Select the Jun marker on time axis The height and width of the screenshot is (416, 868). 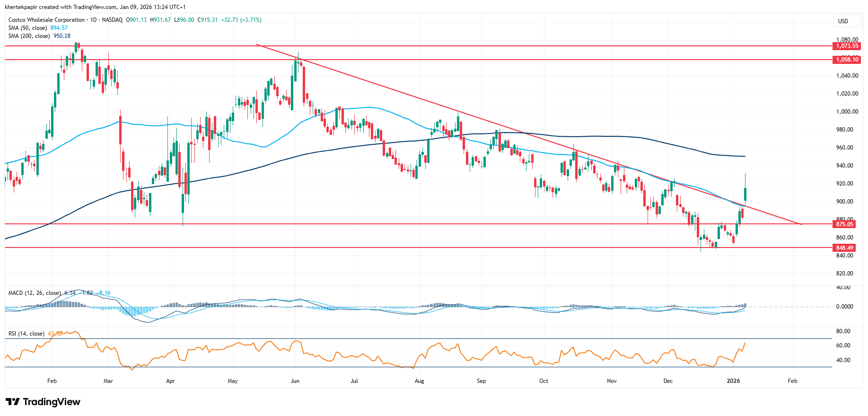295,381
